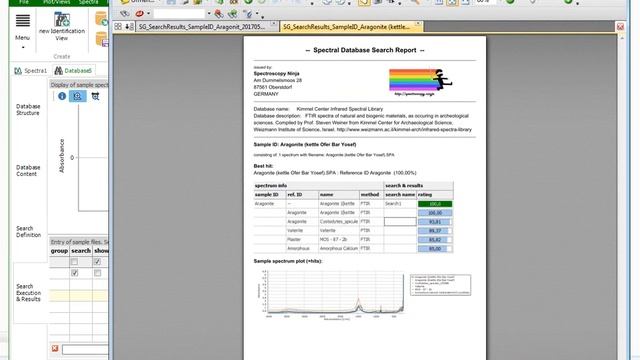Click the green-arrow toolbar icon
This screenshot has height=360, width=640.
point(233,14)
